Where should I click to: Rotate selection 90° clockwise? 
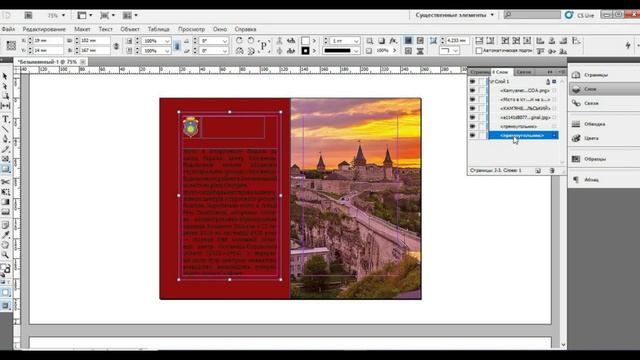coord(239,40)
